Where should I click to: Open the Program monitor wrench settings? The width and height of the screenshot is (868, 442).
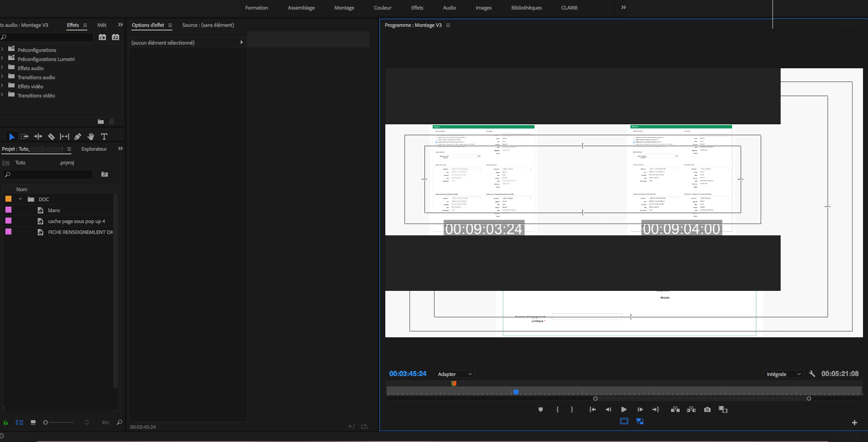(x=812, y=374)
